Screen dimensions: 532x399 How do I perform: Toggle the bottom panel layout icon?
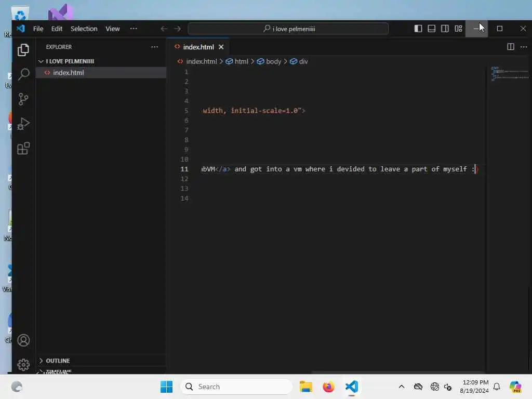pos(432,29)
